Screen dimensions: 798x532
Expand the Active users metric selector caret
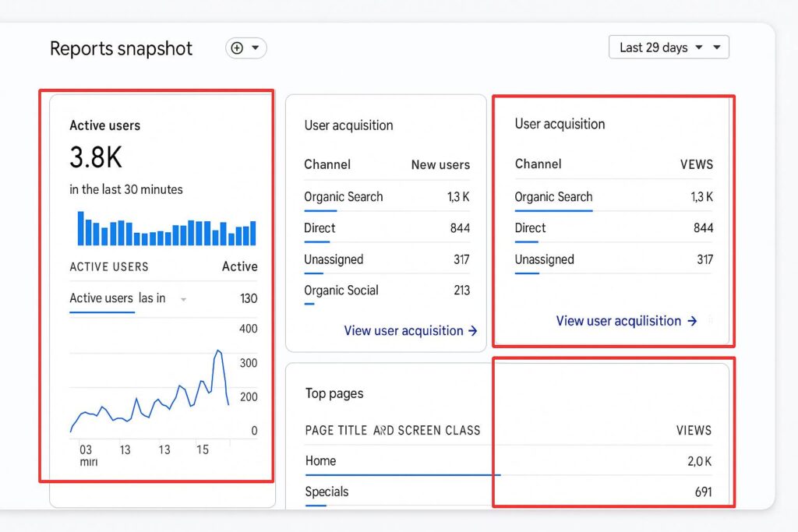click(183, 299)
